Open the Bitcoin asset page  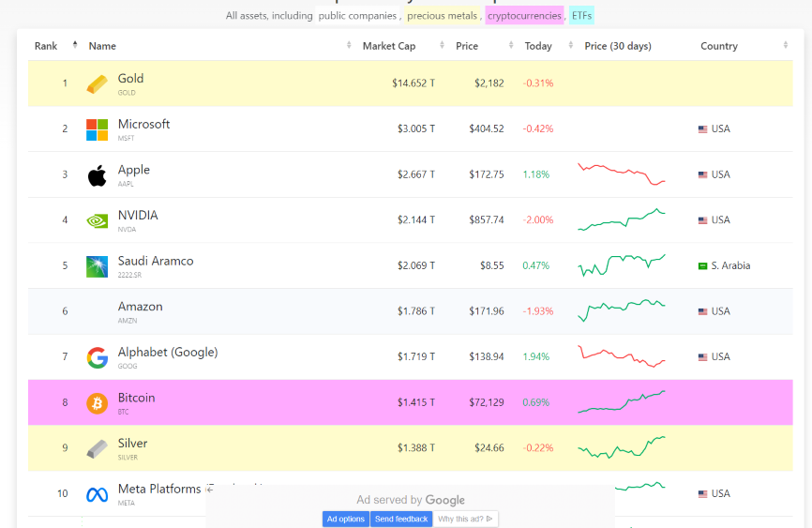(x=136, y=398)
